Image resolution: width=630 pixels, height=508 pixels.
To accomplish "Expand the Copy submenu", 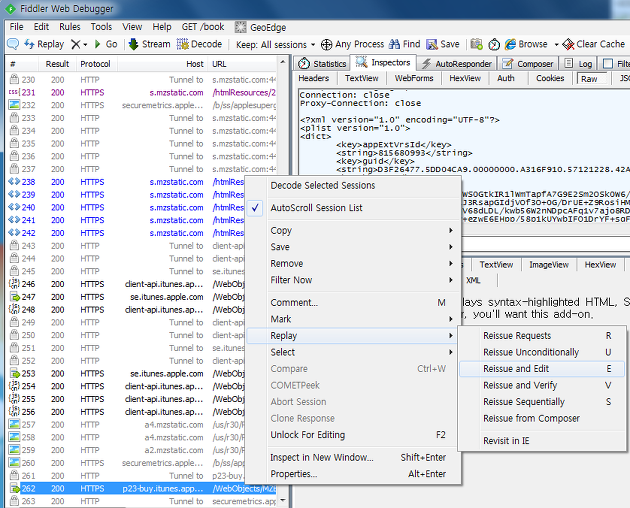I will [x=353, y=230].
